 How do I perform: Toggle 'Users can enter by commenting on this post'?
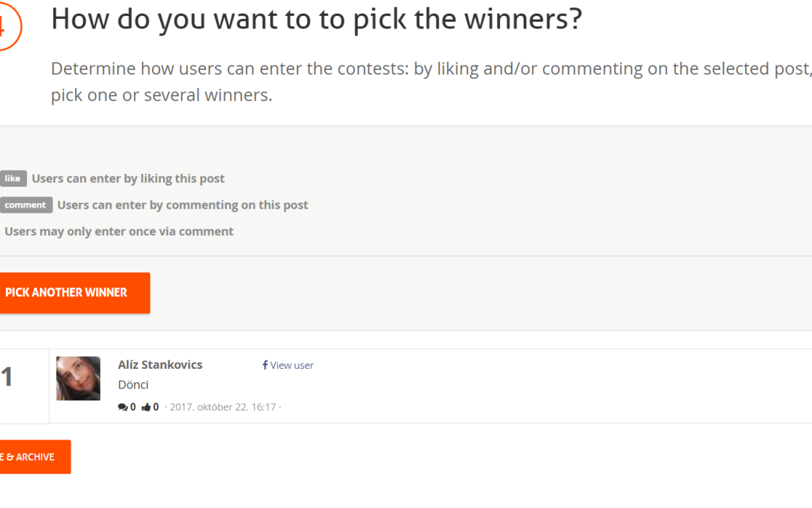point(182,205)
